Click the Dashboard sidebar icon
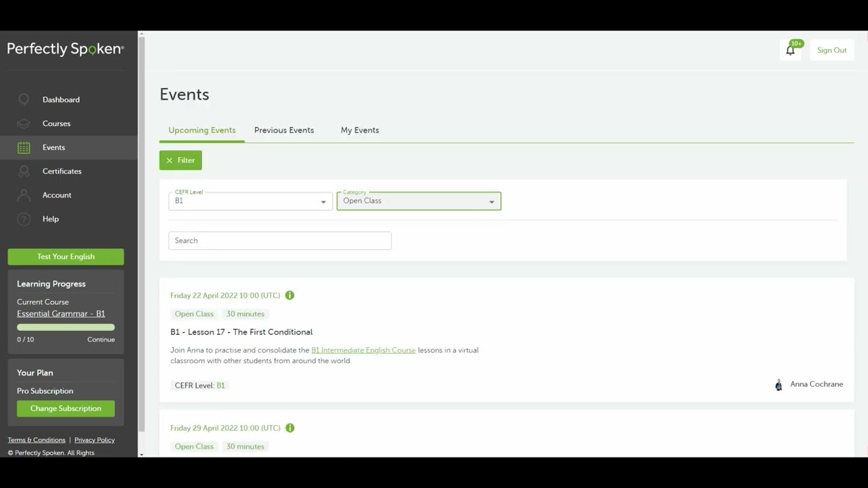The width and height of the screenshot is (868, 488). point(24,100)
